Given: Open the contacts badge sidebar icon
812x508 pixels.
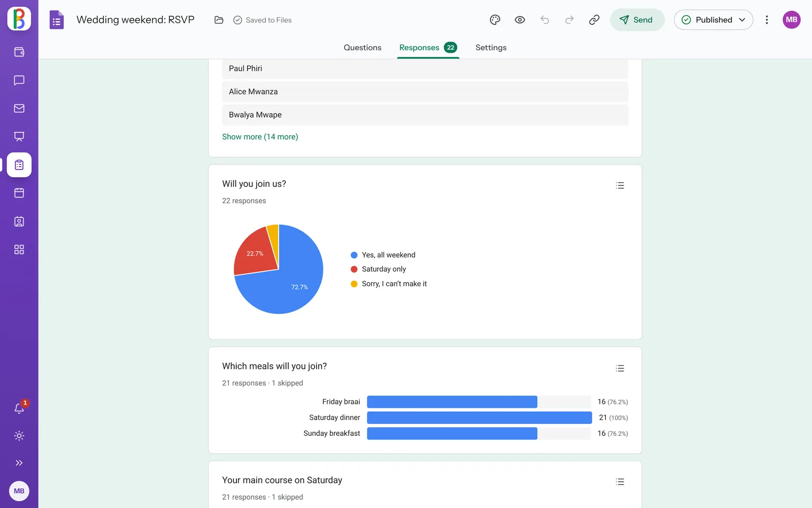Looking at the screenshot, I should click(x=19, y=221).
